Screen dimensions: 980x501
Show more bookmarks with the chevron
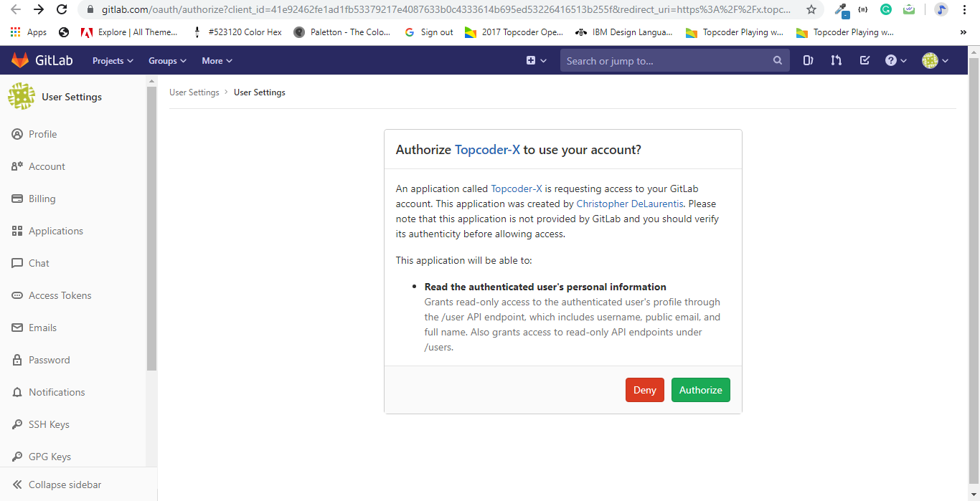tap(963, 32)
